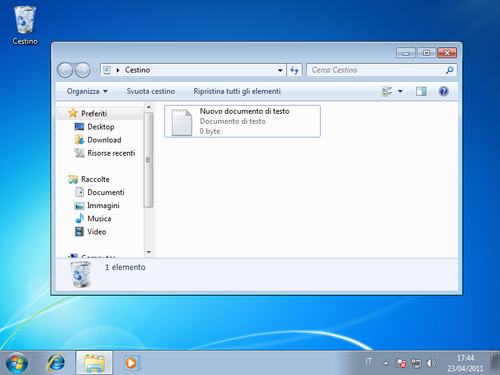Click the navigation pane scrollbar thumb

(x=149, y=160)
